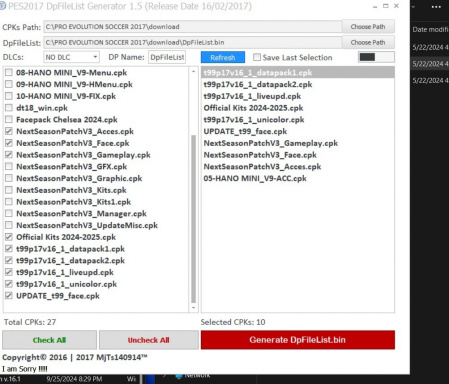Toggle Save Last Selection checkbox
The width and height of the screenshot is (449, 384).
257,57
